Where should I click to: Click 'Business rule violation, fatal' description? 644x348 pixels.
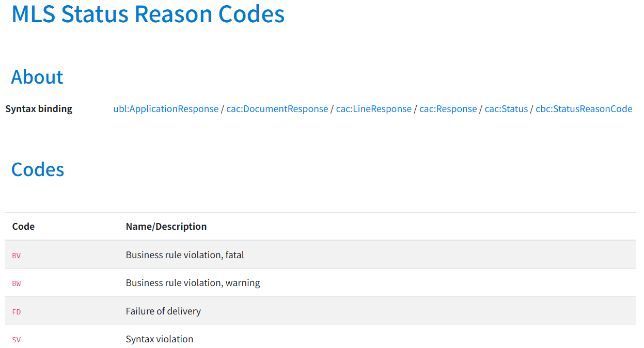[185, 255]
